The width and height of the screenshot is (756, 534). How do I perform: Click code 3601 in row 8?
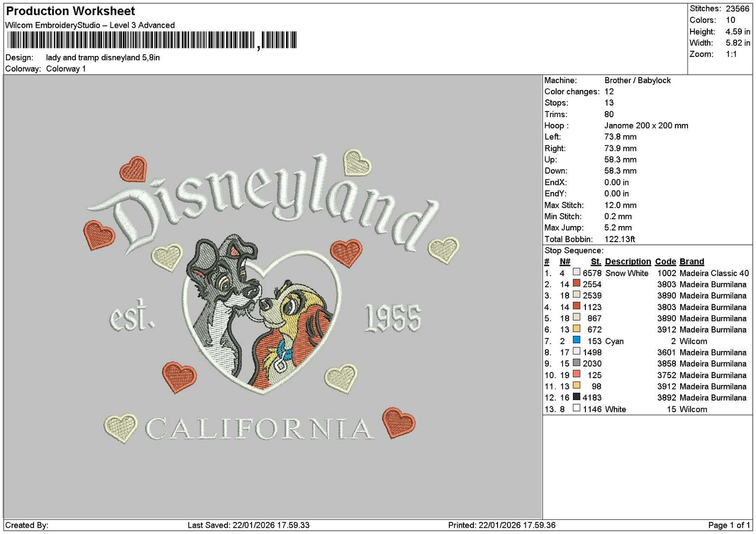pos(667,353)
